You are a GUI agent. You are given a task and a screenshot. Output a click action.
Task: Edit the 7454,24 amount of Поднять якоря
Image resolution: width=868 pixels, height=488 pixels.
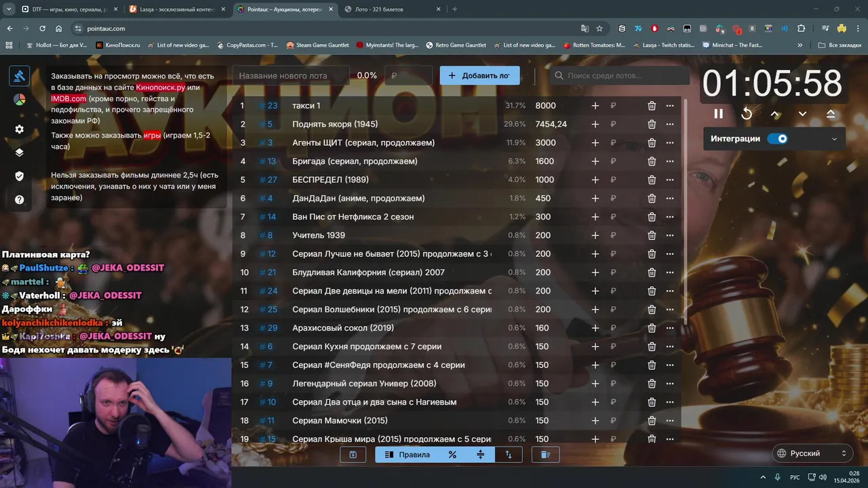click(x=551, y=124)
